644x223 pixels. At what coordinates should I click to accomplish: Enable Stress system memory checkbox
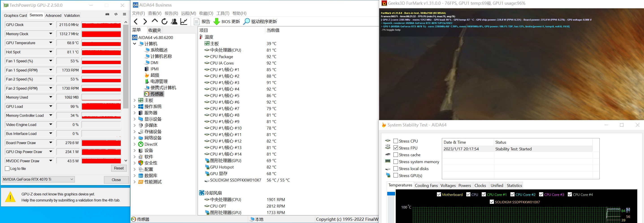coord(395,162)
